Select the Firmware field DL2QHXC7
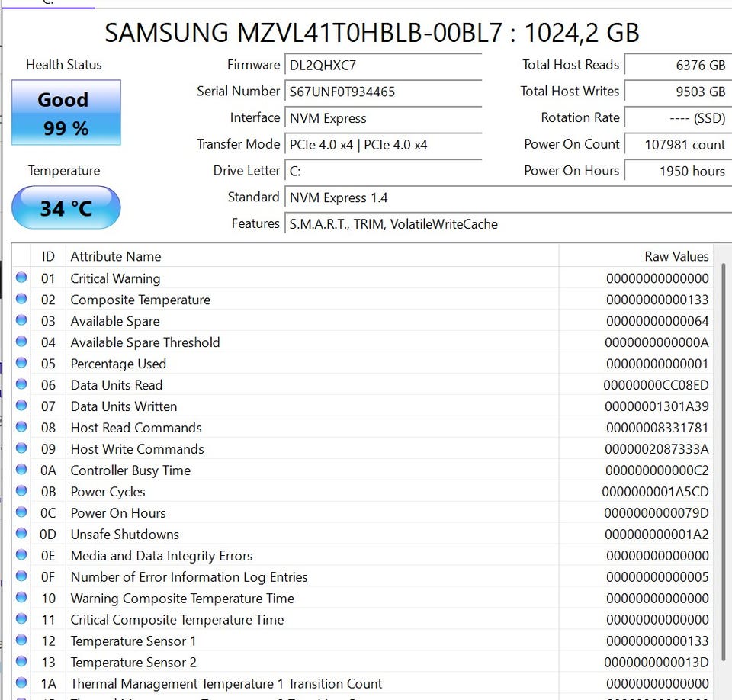 click(383, 65)
